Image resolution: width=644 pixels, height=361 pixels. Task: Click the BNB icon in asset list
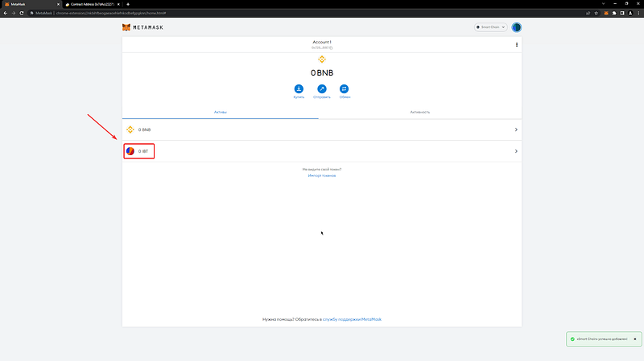point(130,129)
